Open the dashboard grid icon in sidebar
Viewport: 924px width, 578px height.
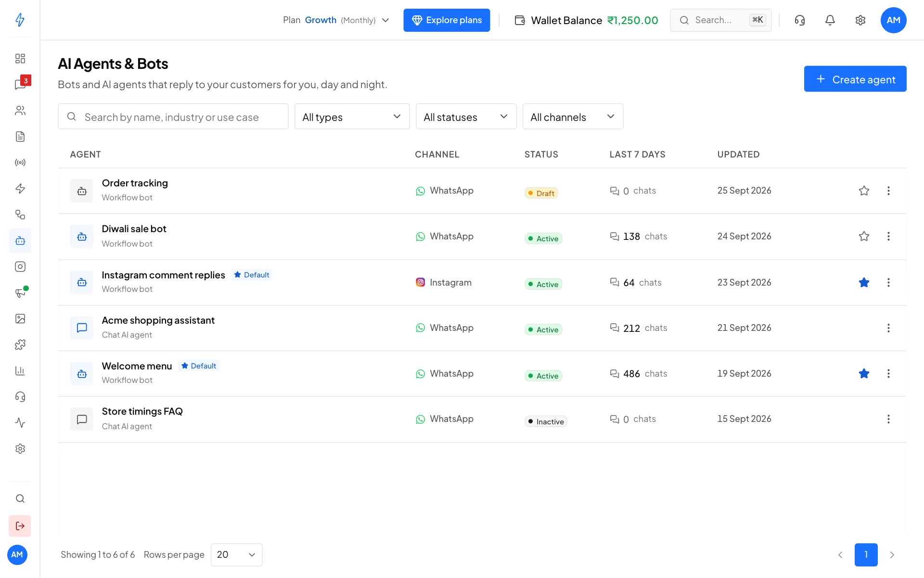[20, 58]
